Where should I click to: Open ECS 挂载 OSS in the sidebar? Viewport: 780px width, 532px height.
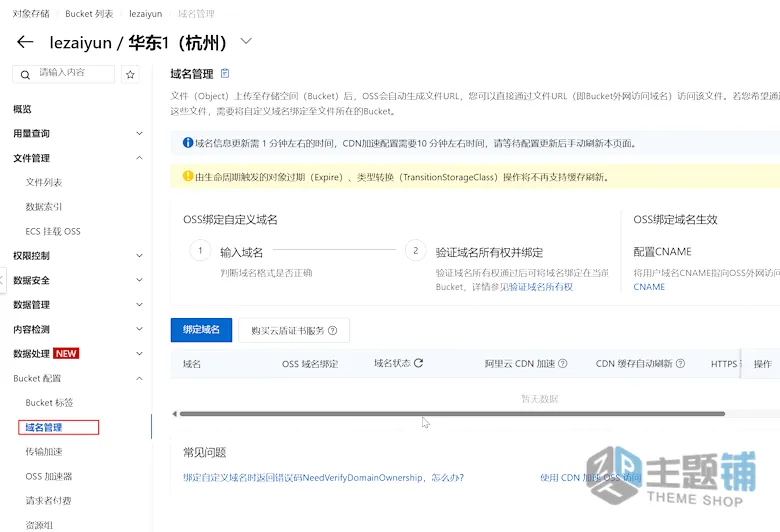pyautogui.click(x=53, y=231)
